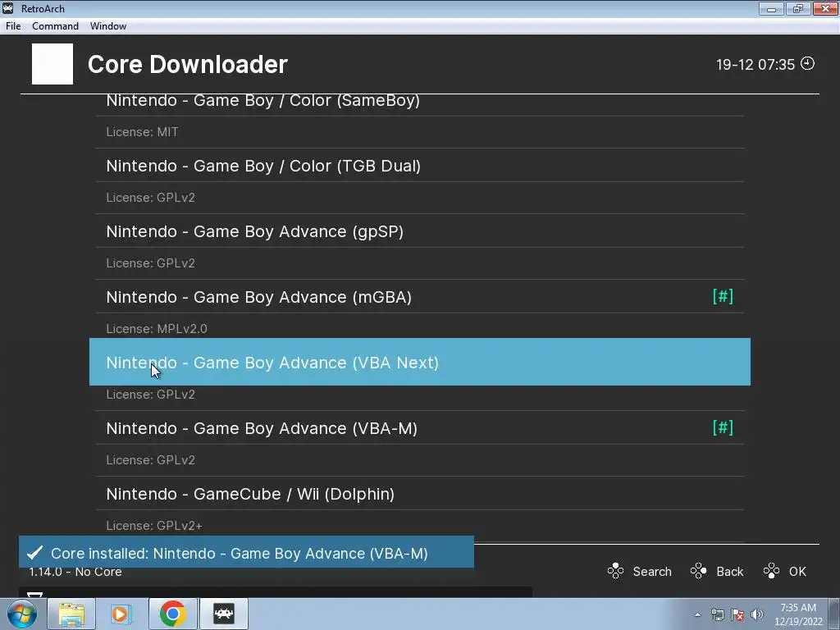The image size is (840, 630).
Task: Click the gamepad icon next to Back
Action: [699, 571]
